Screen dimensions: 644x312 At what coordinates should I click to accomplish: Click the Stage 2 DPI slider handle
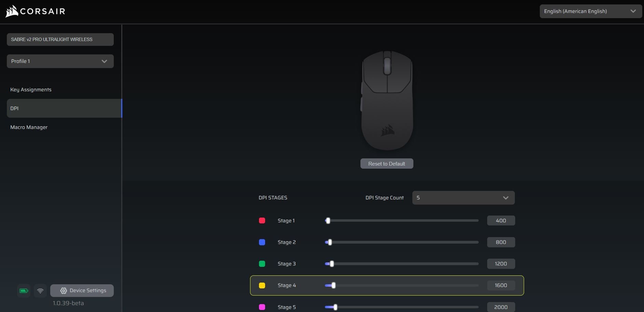(330, 242)
